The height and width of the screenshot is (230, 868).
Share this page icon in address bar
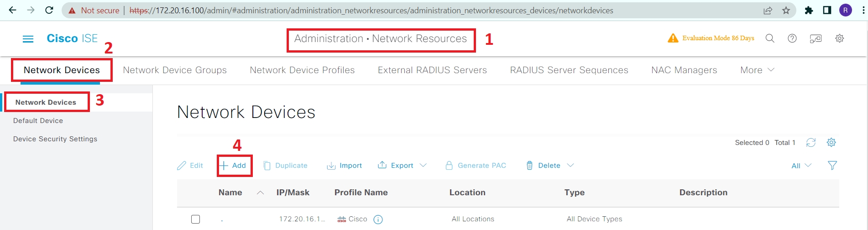pyautogui.click(x=768, y=10)
